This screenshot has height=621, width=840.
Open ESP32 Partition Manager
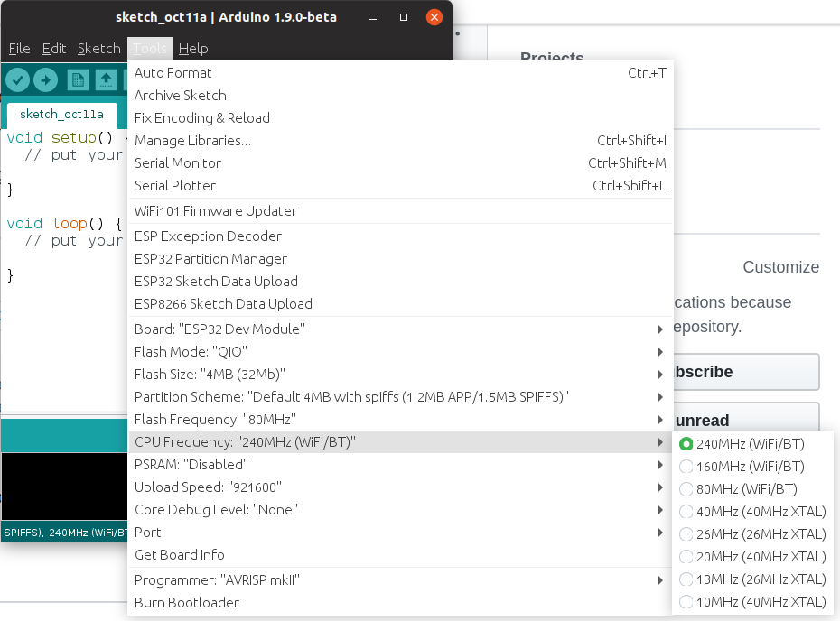[400, 258]
